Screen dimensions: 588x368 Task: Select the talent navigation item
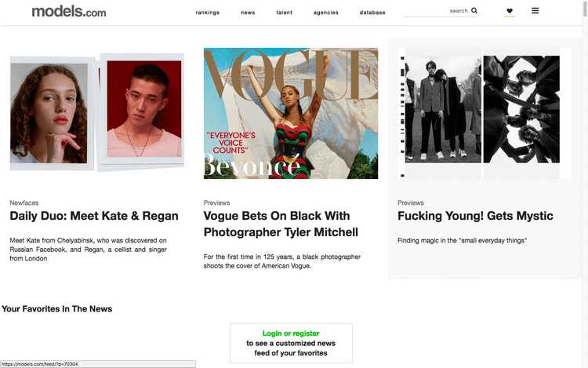285,13
